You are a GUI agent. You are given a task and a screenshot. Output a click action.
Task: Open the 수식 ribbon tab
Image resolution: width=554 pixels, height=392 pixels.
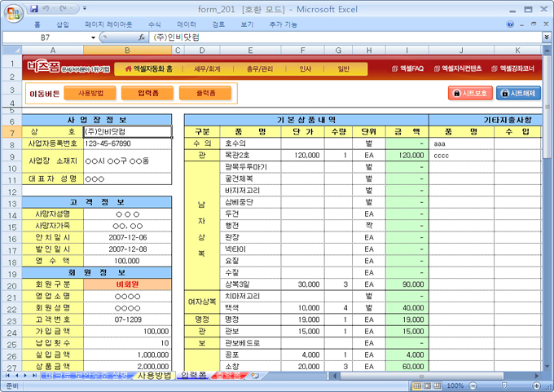tap(154, 24)
